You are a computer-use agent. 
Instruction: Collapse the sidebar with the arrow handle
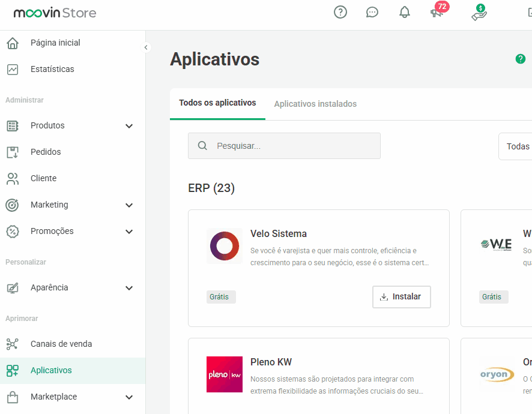(145, 47)
